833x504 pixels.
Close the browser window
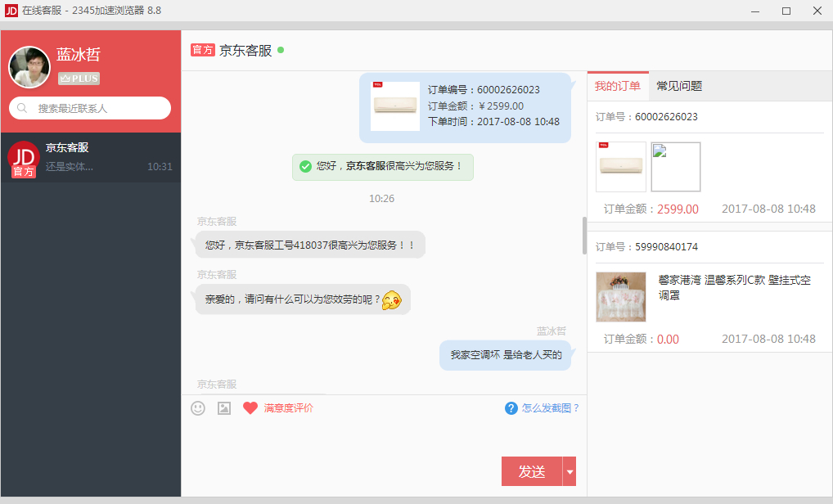(817, 11)
